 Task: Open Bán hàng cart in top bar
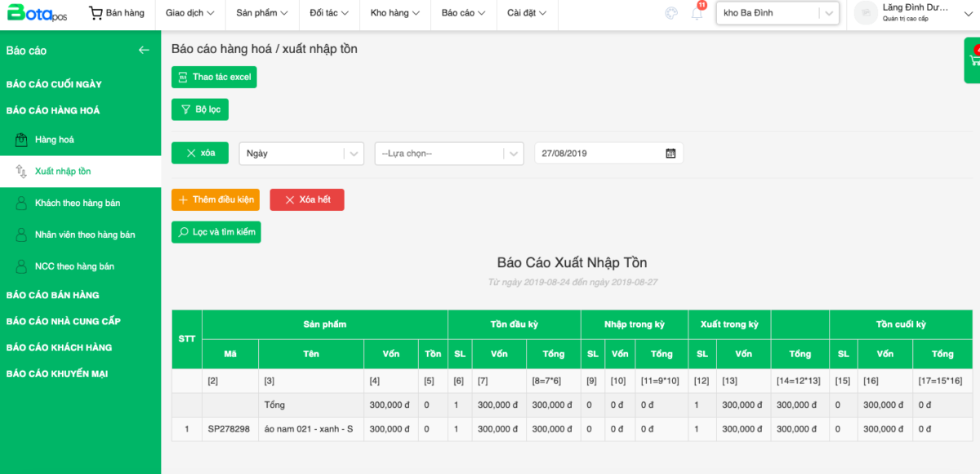tap(117, 13)
